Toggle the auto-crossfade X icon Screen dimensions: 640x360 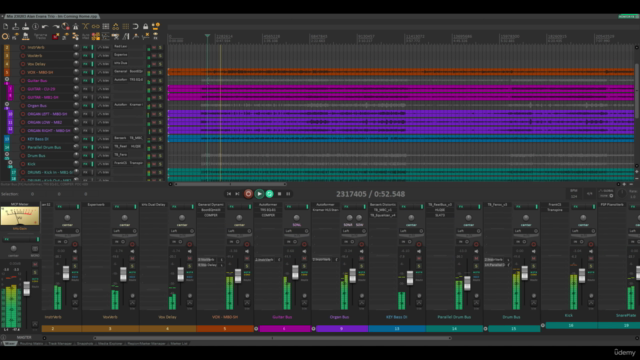(85, 27)
